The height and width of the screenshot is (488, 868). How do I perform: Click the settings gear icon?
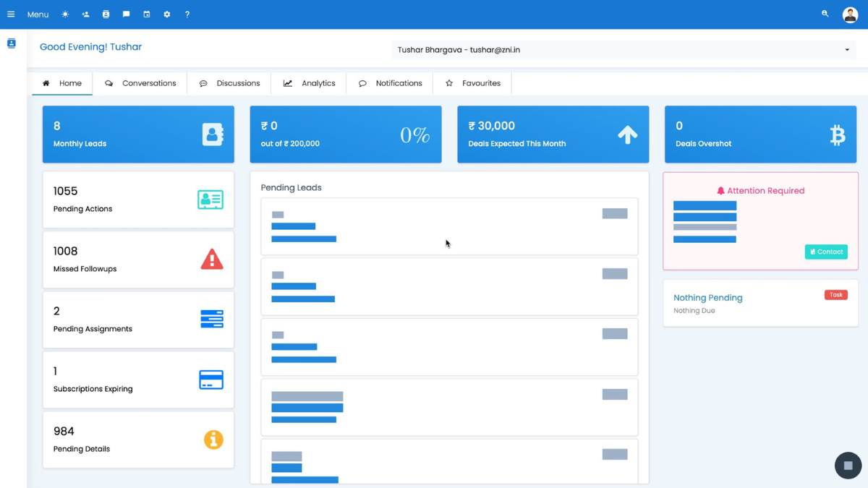[x=167, y=14]
